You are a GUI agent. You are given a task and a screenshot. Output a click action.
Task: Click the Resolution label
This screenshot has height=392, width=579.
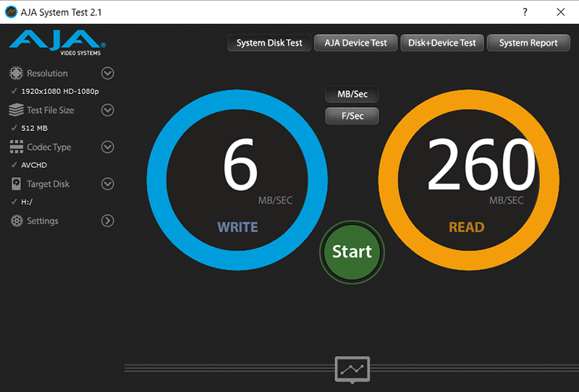point(47,73)
